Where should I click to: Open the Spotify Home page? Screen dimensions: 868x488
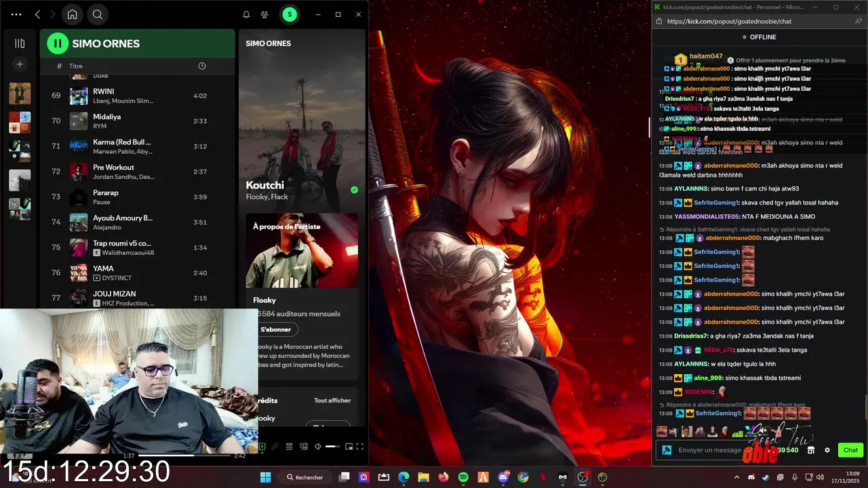tap(72, 14)
